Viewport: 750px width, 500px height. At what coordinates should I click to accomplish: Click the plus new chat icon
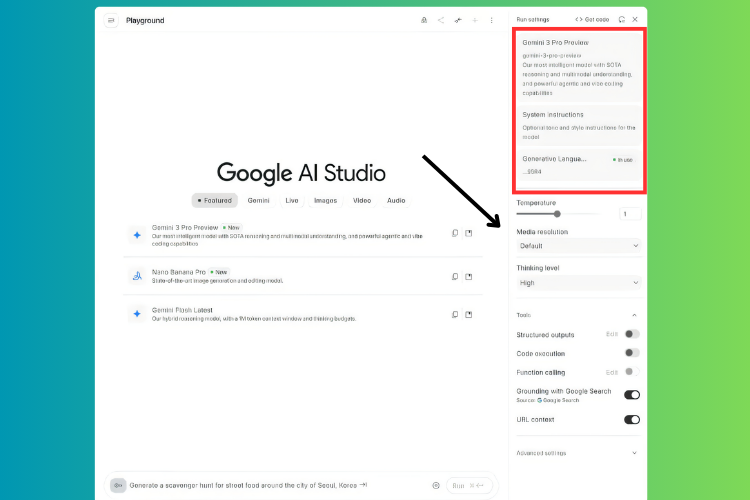click(474, 20)
